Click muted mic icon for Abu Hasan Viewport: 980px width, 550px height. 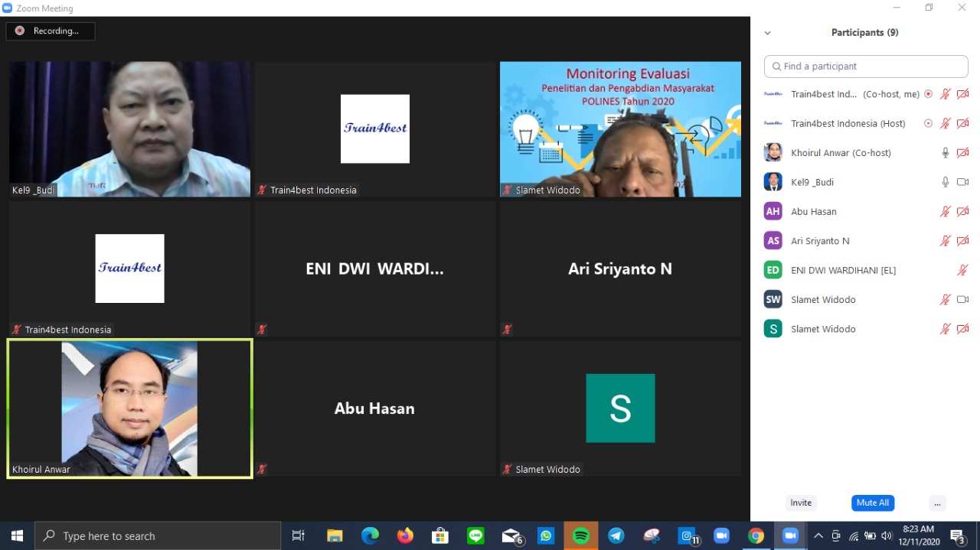946,212
